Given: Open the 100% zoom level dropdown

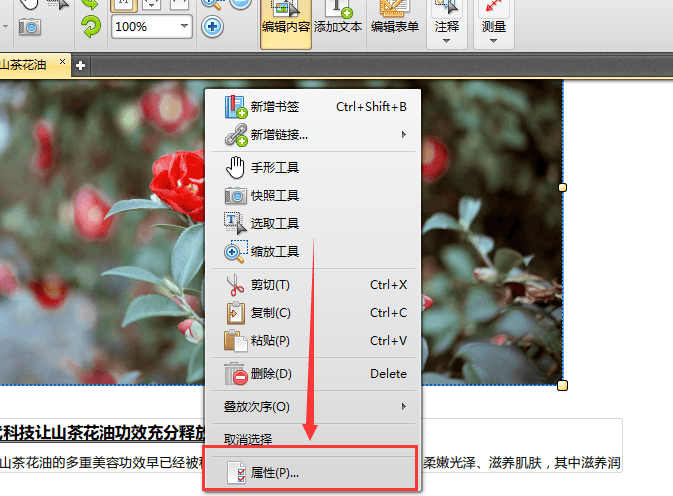Looking at the screenshot, I should pyautogui.click(x=185, y=26).
